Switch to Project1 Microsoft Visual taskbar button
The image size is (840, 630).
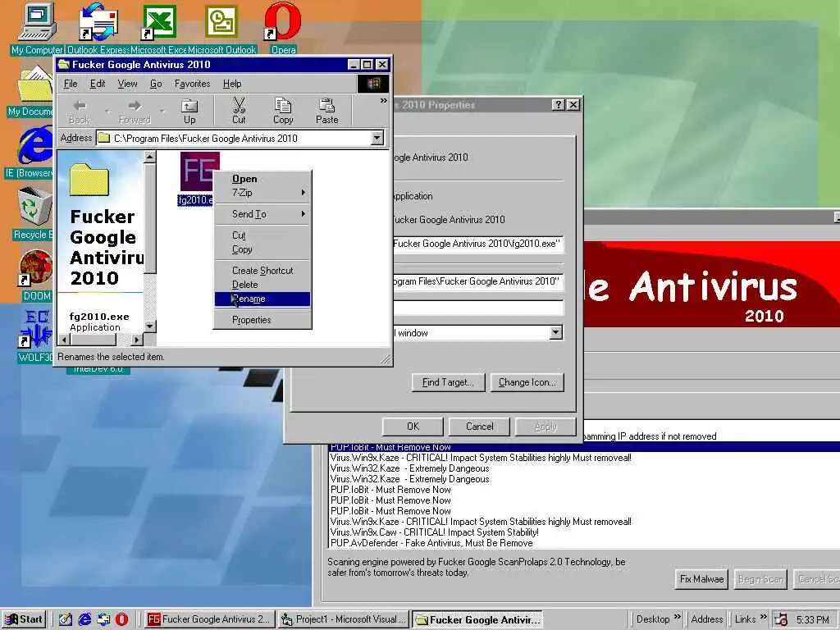[344, 619]
